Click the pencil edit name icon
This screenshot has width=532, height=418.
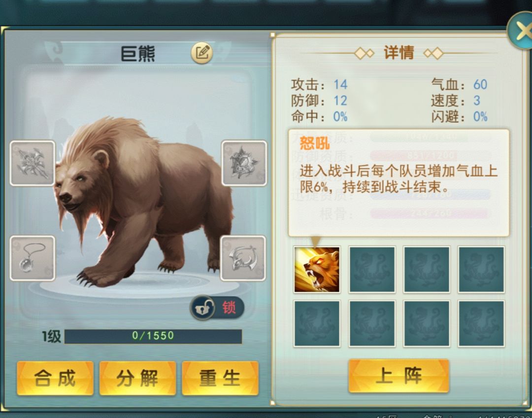(x=202, y=53)
